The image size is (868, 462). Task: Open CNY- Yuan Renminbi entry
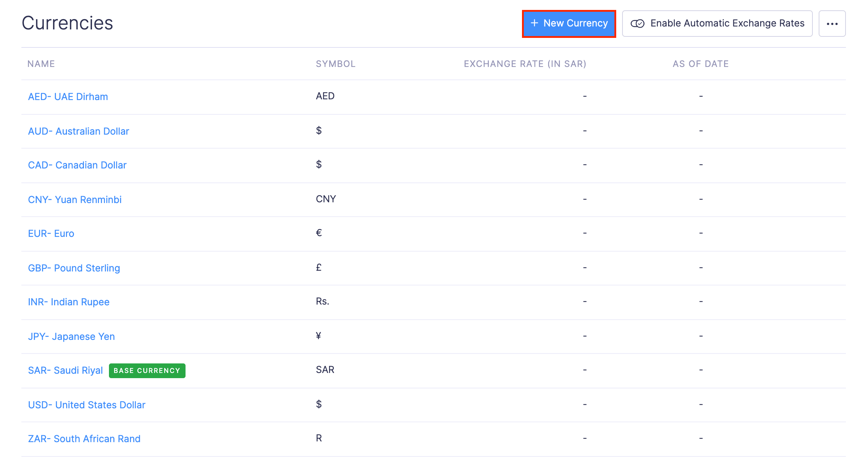(x=75, y=200)
